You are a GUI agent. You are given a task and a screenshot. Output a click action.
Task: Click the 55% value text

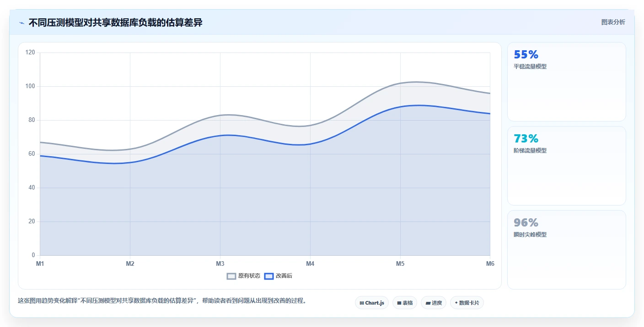[526, 55]
